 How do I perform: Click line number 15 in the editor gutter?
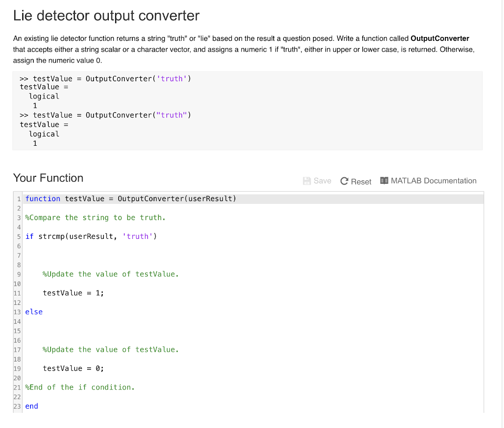[17, 331]
